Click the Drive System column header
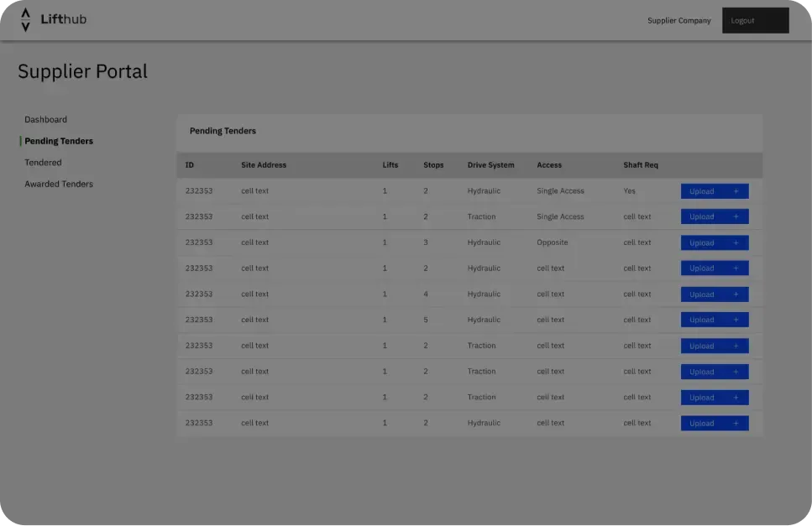812x526 pixels. click(x=490, y=165)
